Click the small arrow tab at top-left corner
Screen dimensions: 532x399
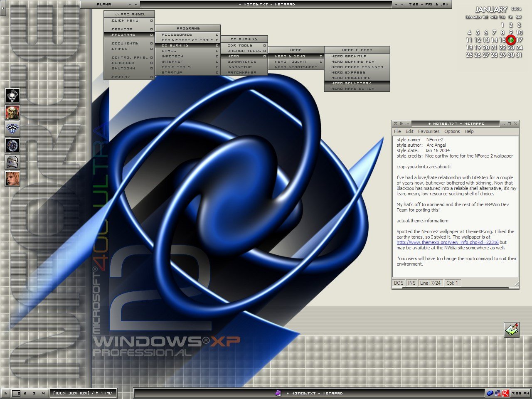[x=3, y=8]
